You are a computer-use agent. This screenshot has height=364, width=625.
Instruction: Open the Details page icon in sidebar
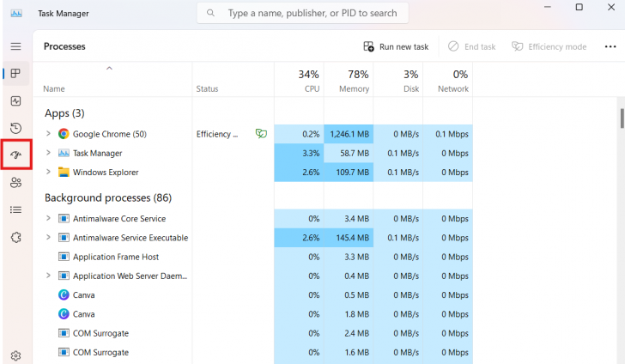[16, 209]
